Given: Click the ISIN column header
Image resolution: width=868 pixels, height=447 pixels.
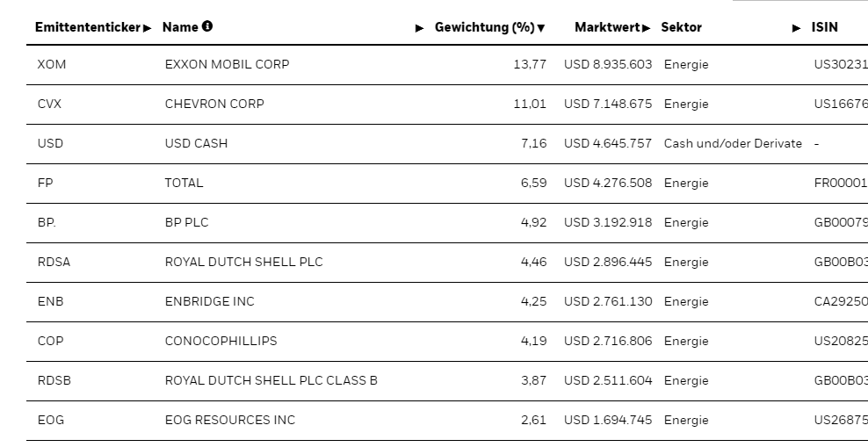Looking at the screenshot, I should [x=824, y=27].
